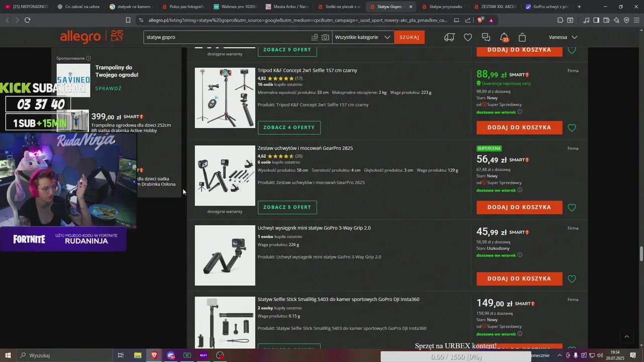Click the image search camera icon
Image resolution: width=644 pixels, height=362 pixels.
[x=326, y=37]
